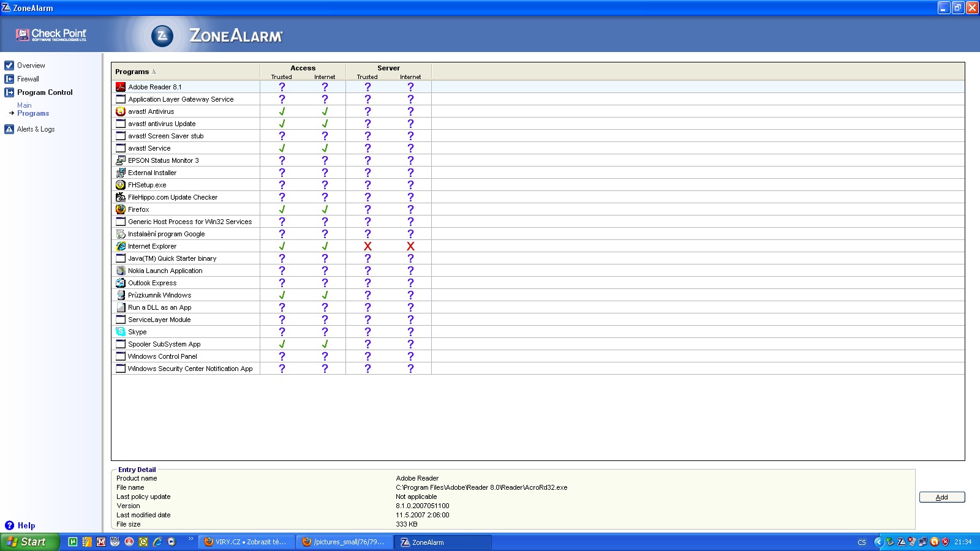Switch to the Main sub-tab
The height and width of the screenshot is (551, 980).
click(24, 105)
